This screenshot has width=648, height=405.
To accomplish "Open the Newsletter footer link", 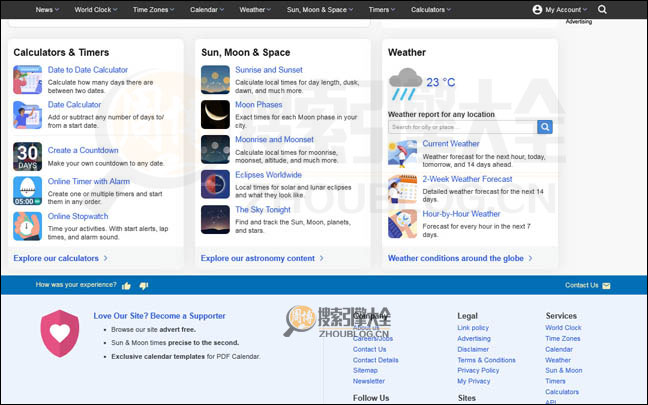I will (x=369, y=381).
